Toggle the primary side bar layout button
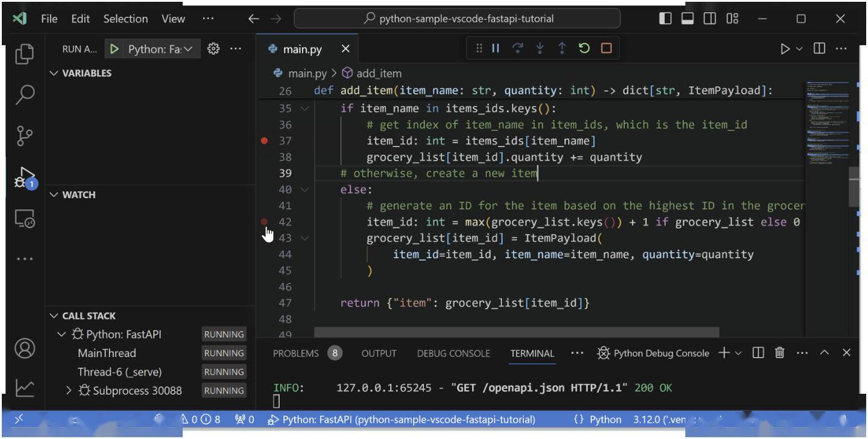868x439 pixels. (665, 19)
